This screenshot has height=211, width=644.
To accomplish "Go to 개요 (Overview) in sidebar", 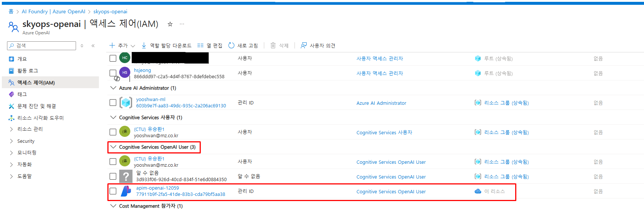I will (x=22, y=59).
